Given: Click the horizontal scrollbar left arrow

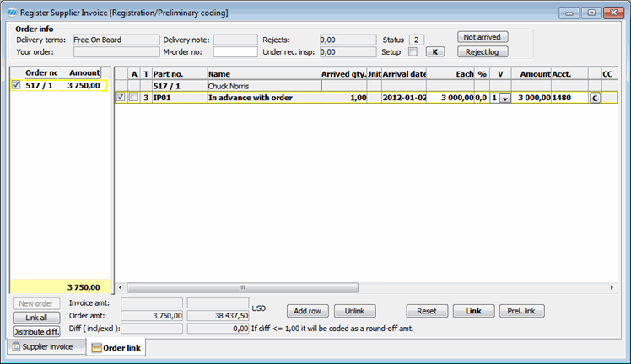Looking at the screenshot, I should [x=120, y=287].
